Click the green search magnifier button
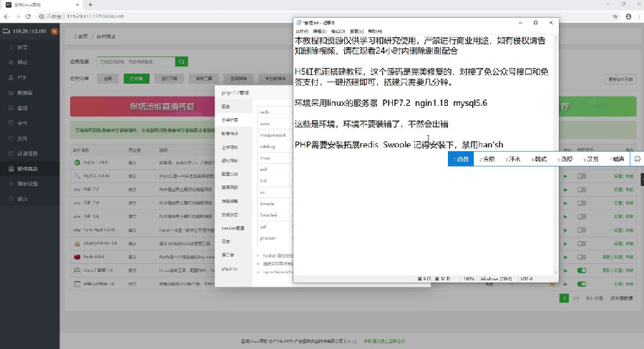This screenshot has height=349, width=644. click(x=182, y=62)
